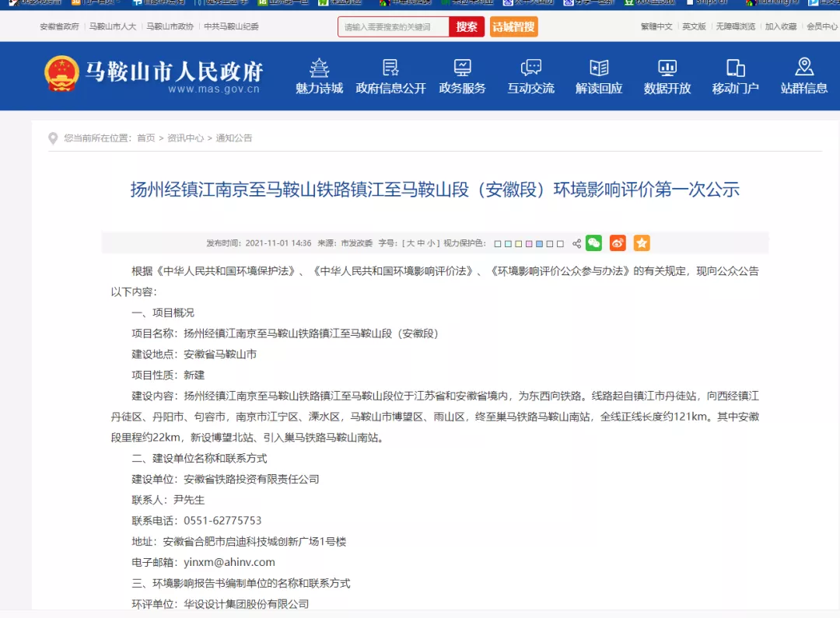Add article to QZone star favorites

click(642, 243)
